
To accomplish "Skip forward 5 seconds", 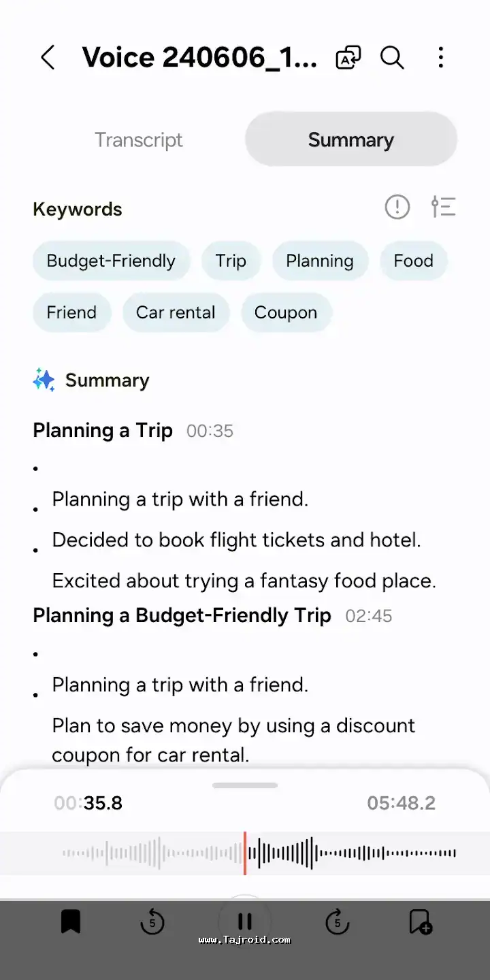I will pos(337,922).
